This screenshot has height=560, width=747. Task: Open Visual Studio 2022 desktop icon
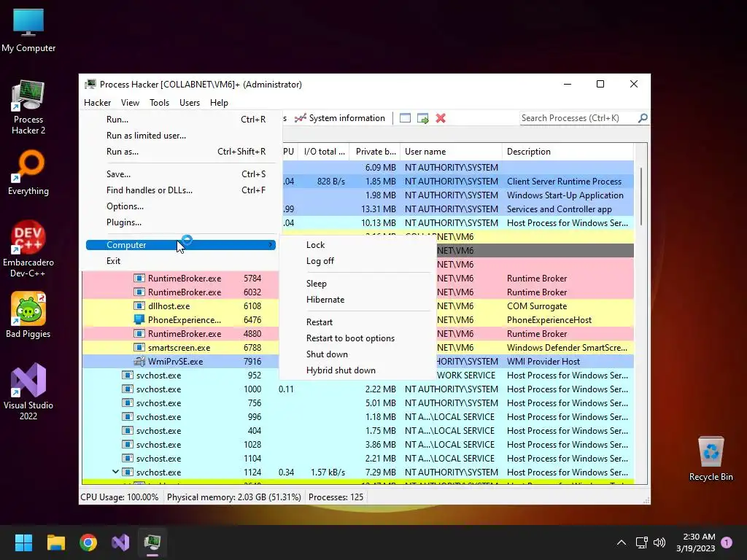tap(28, 392)
